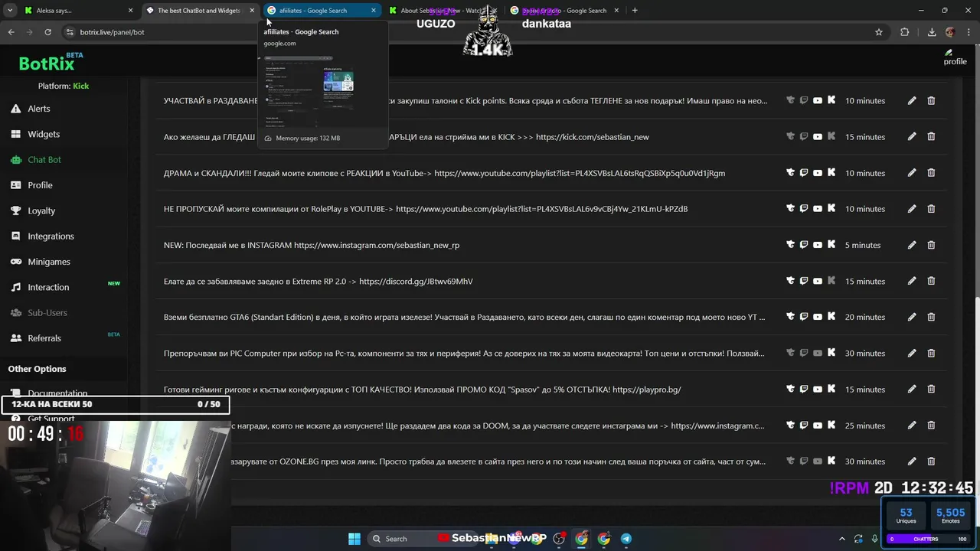Edit the DOOM codes giveaway message
980x551 pixels.
pyautogui.click(x=912, y=425)
